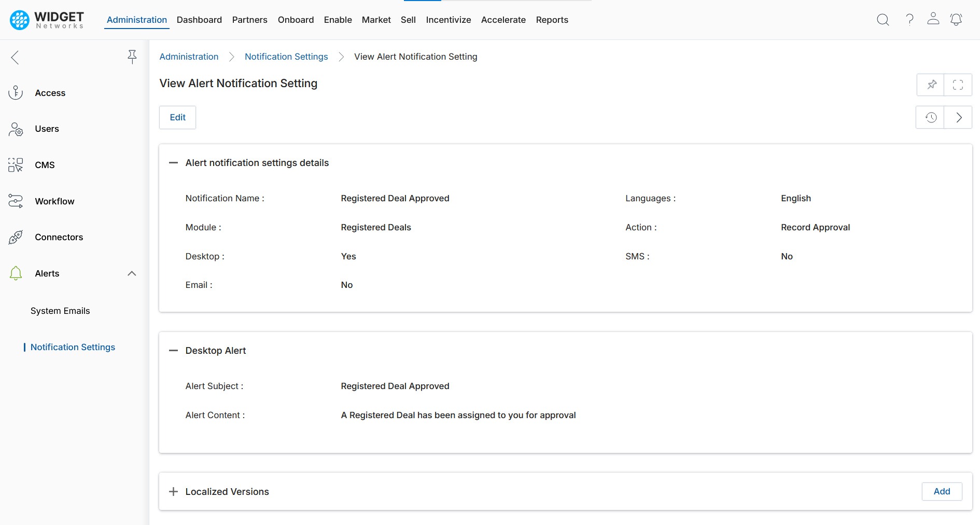980x525 pixels.
Task: Click the SMS value 'No'
Action: coord(787,256)
